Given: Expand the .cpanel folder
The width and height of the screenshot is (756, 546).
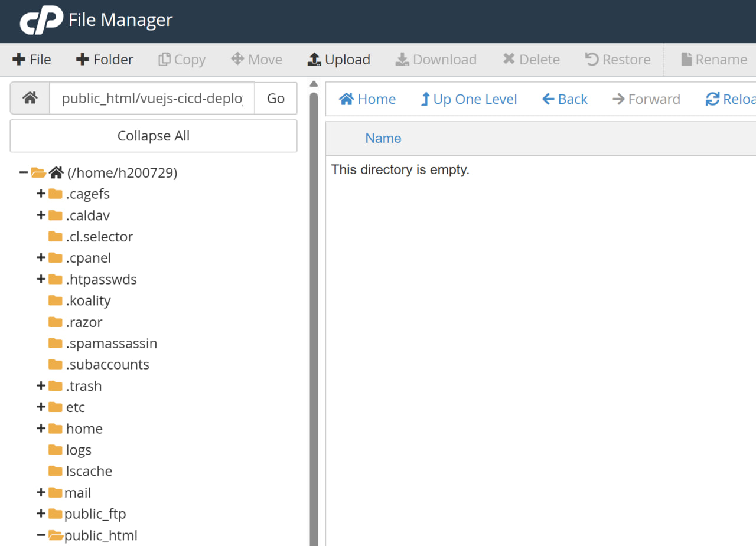Looking at the screenshot, I should [x=41, y=257].
